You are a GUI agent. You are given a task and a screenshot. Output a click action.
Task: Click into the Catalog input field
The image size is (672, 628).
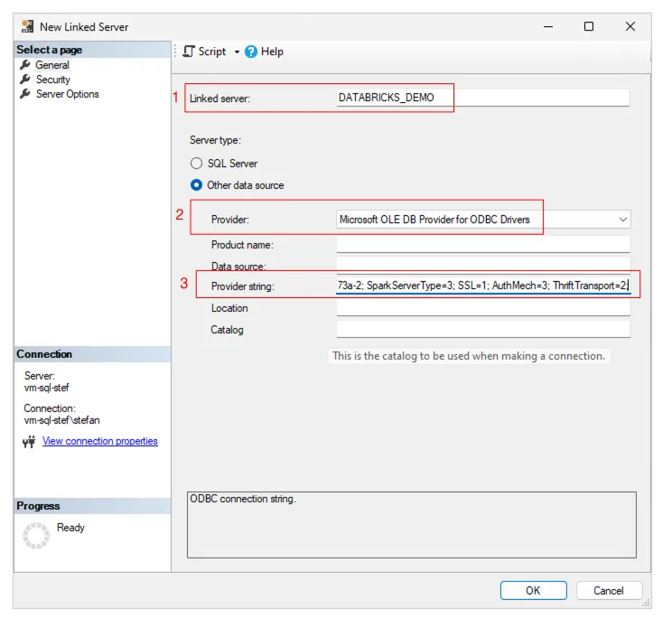click(x=482, y=330)
